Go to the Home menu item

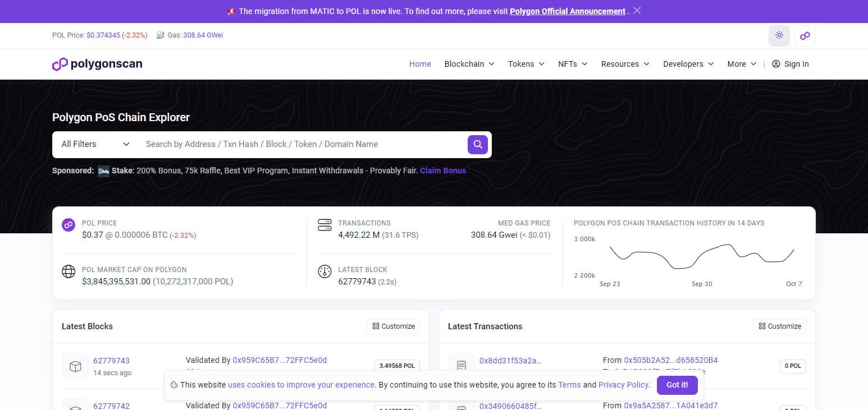click(420, 64)
